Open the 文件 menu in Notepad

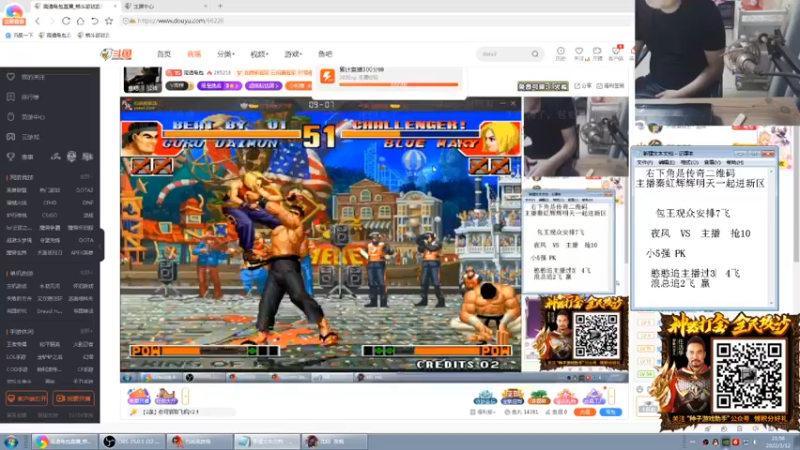[x=644, y=162]
